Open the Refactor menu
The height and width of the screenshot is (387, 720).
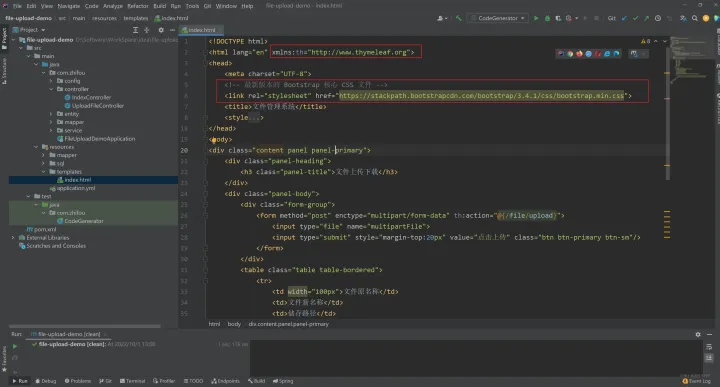[x=138, y=6]
